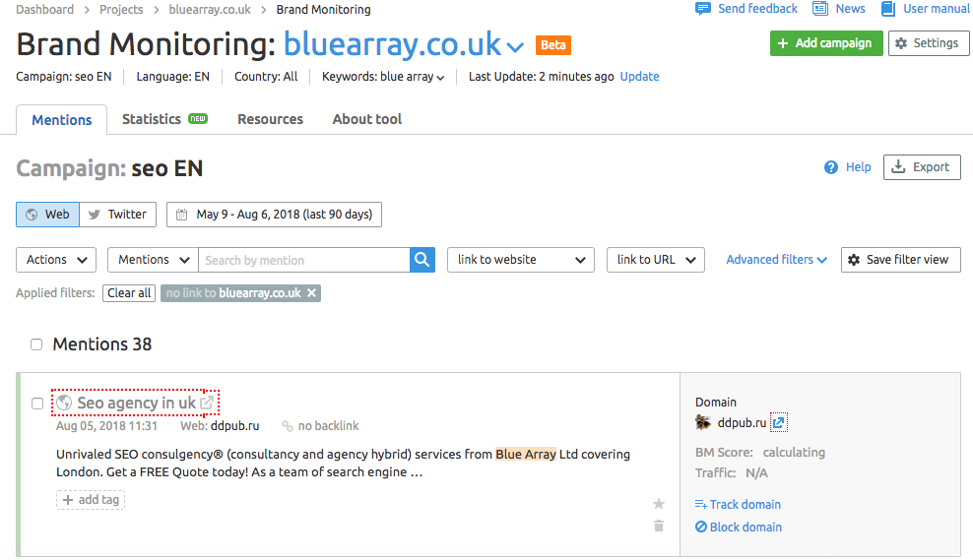This screenshot has width=973, height=560.
Task: Click the no backlink chain icon
Action: [x=288, y=426]
